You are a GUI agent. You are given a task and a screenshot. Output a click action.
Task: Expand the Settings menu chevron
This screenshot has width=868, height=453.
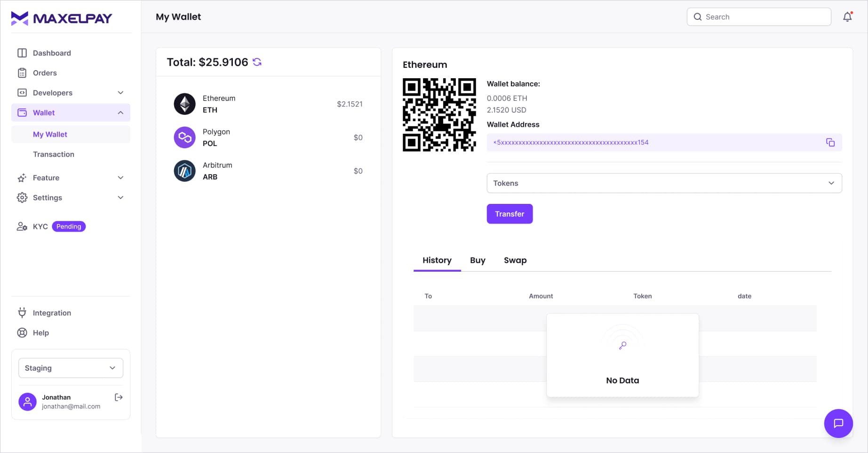(x=120, y=197)
